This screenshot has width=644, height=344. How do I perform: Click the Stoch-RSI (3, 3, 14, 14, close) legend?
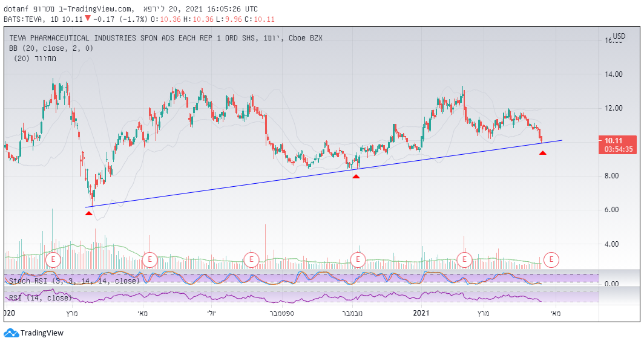(x=74, y=281)
